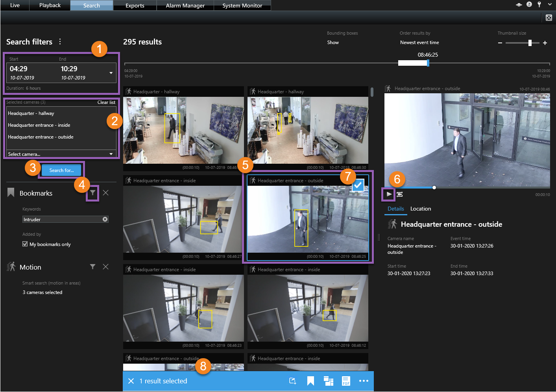Open the Search filters three-dot menu
The image size is (556, 392).
[60, 42]
